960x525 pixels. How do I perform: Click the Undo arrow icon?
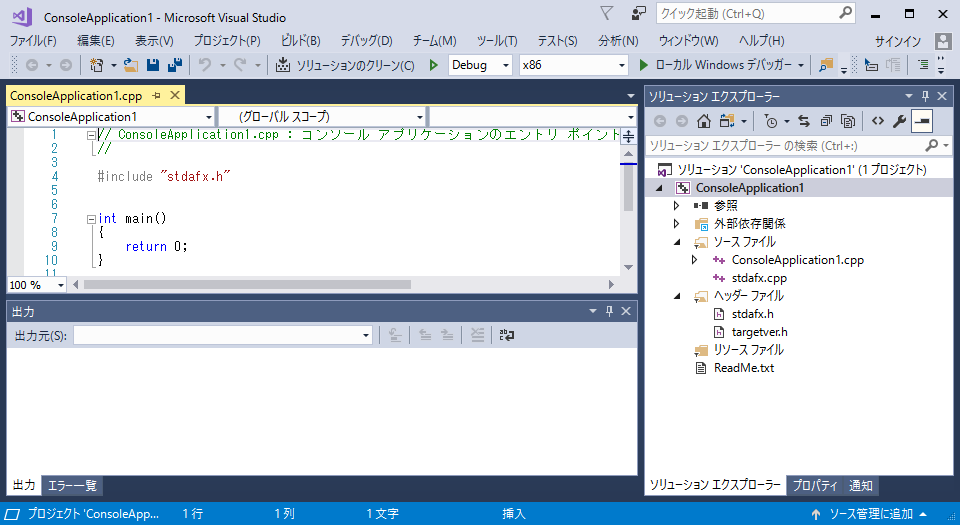point(205,65)
